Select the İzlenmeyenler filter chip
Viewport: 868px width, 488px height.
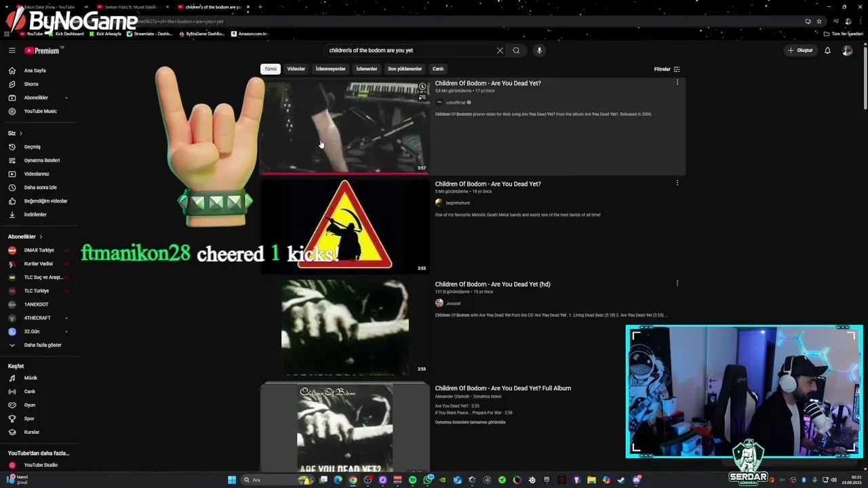point(330,68)
